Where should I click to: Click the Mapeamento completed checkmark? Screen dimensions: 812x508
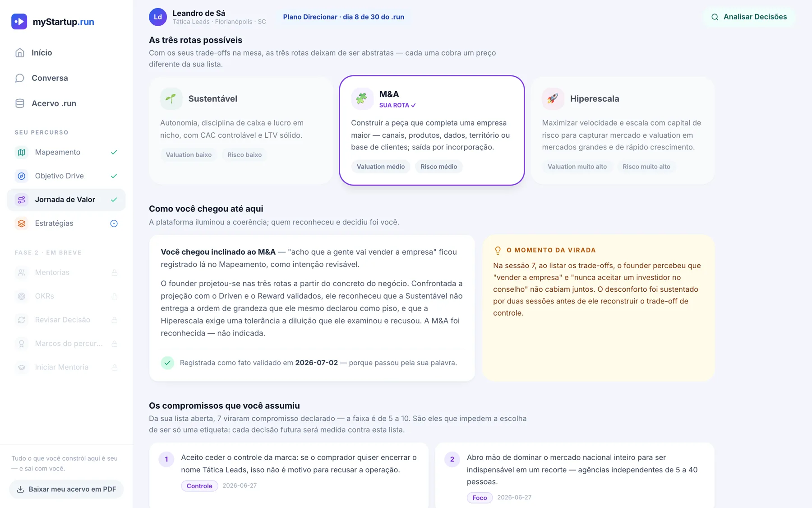114,152
